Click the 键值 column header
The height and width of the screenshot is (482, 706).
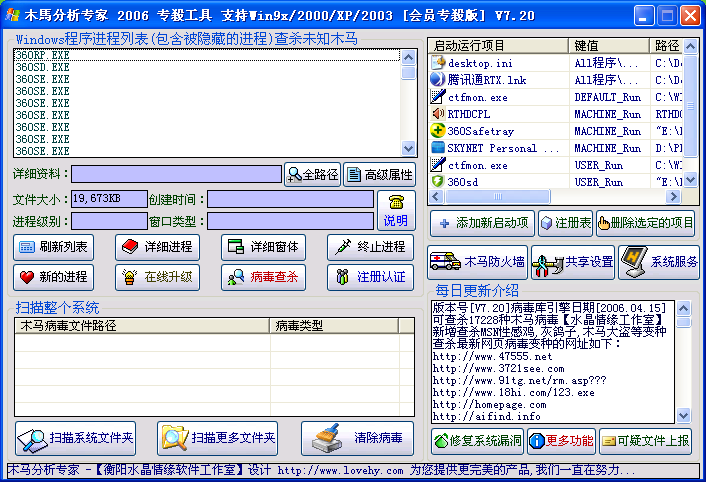tap(609, 46)
